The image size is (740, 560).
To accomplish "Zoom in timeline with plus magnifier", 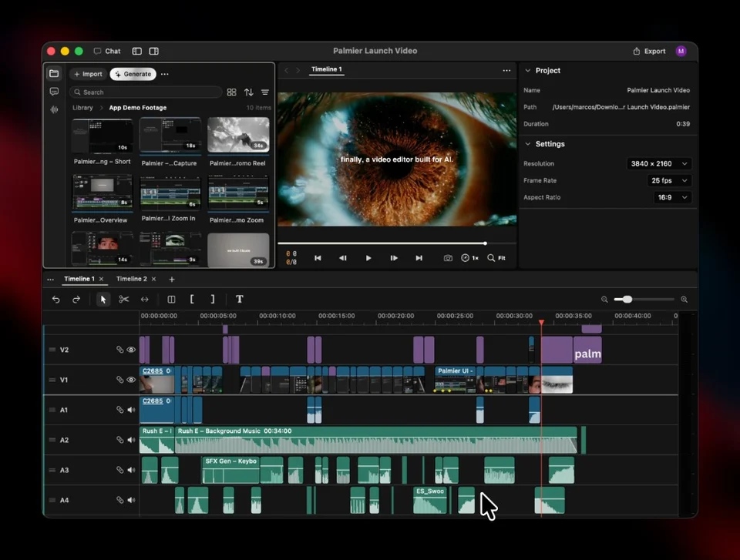I will (x=684, y=299).
